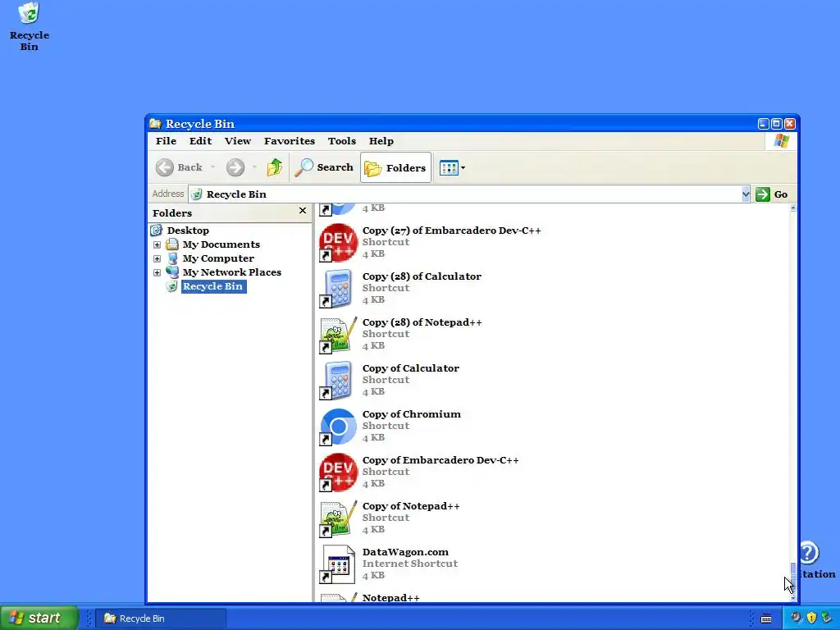Click the on-screen keyboard tray icon

click(x=766, y=619)
